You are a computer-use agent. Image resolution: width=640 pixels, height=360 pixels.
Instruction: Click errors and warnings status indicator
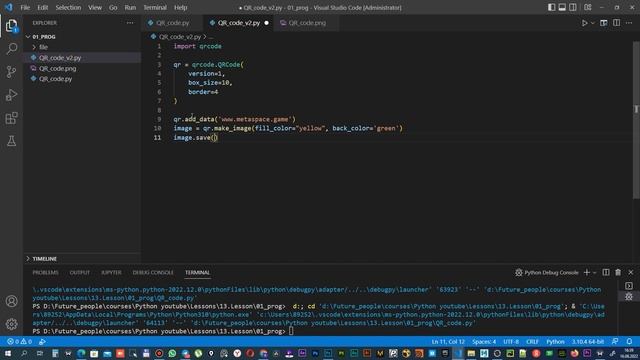click(x=19, y=342)
